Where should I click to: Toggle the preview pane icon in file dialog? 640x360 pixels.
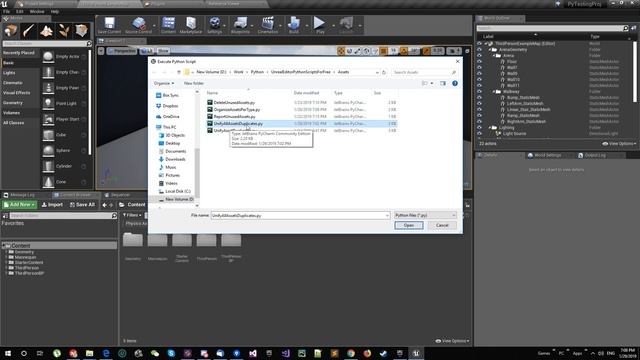tap(443, 83)
